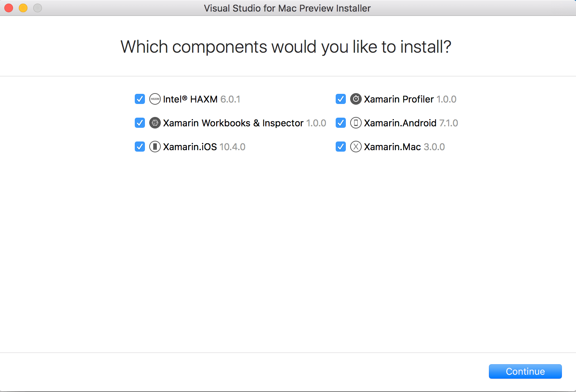Click the Xamarin.Android 7.1.0 text label
This screenshot has height=392, width=576.
tap(411, 123)
